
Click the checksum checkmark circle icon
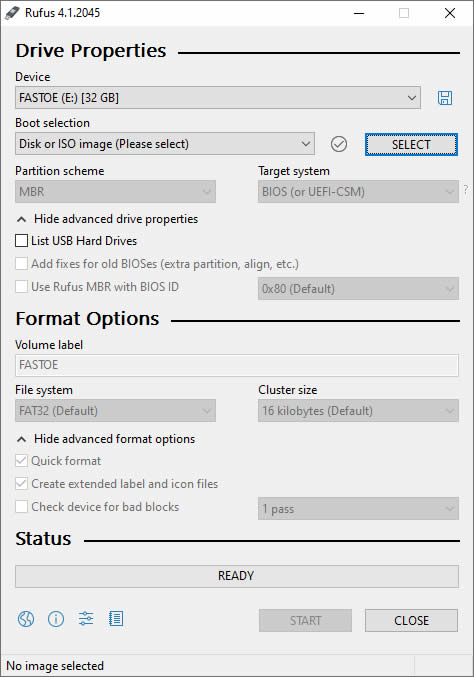point(339,144)
